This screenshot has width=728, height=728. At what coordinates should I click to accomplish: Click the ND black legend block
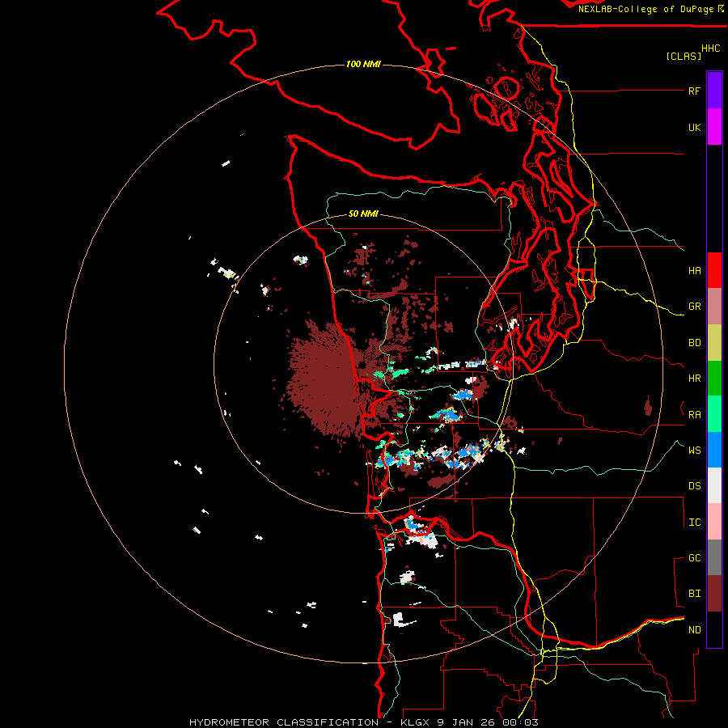pos(714,629)
